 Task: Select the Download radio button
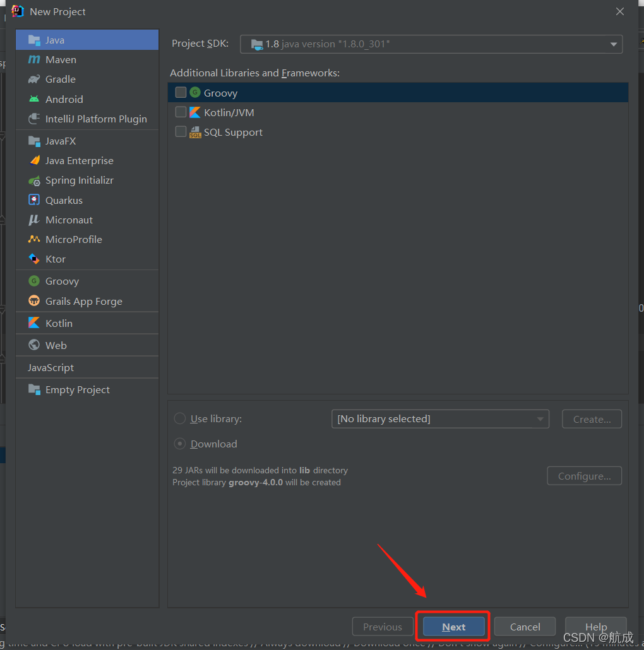pos(179,444)
